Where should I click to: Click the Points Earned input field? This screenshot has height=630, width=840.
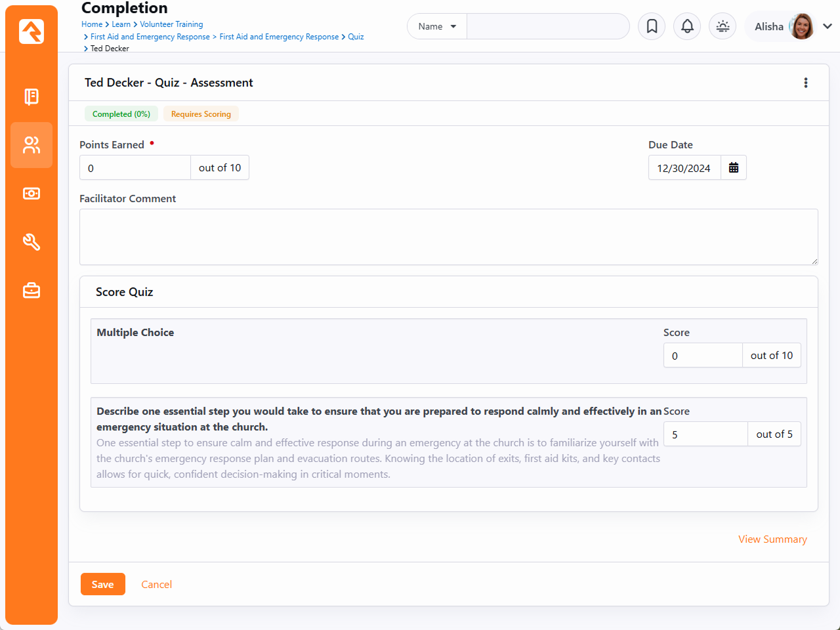(x=135, y=168)
